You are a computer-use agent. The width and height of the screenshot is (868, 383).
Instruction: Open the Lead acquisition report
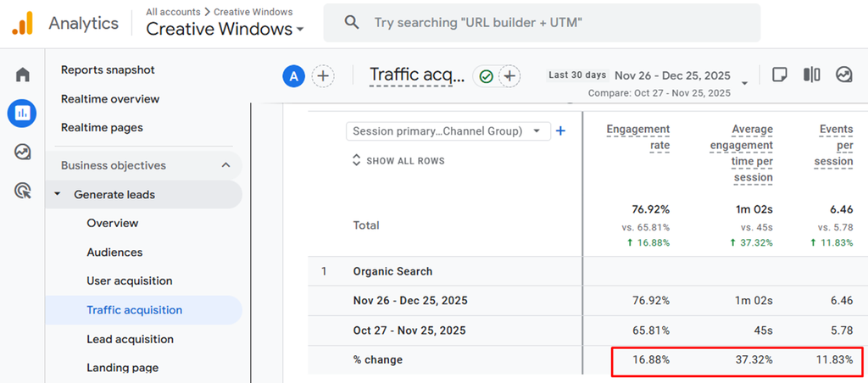(130, 339)
